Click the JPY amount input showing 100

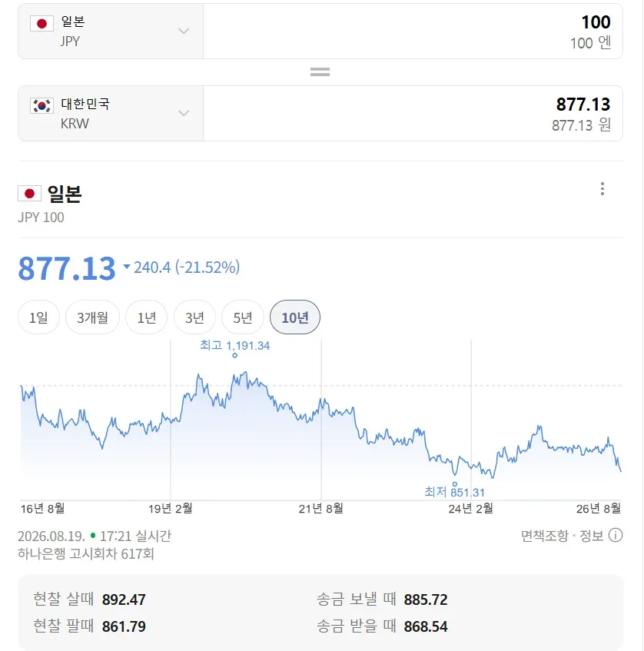413,32
